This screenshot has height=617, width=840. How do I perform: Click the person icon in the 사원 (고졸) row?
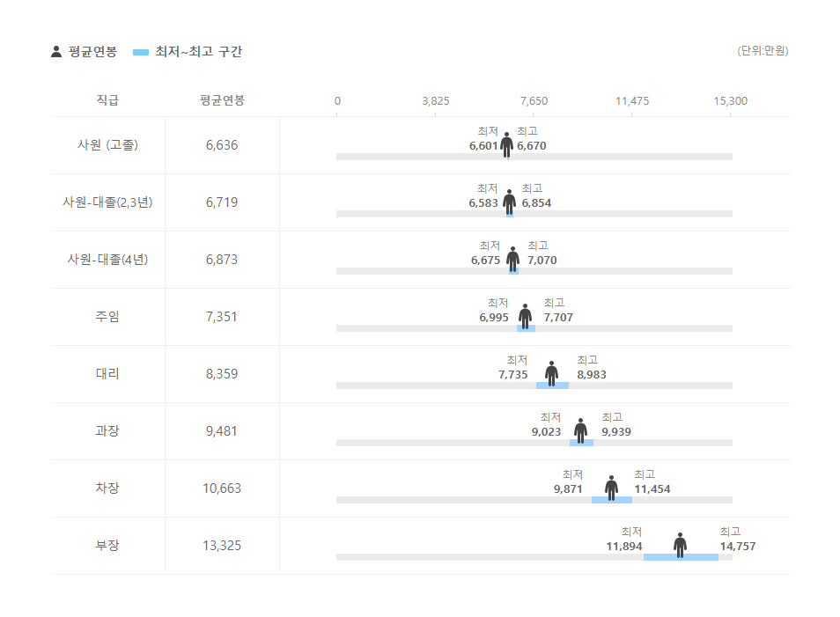click(x=507, y=145)
